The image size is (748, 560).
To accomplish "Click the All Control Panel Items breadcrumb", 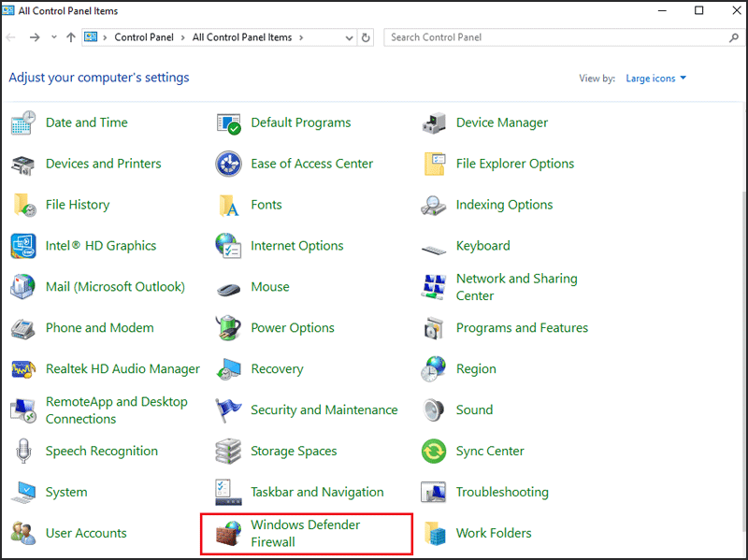I will pyautogui.click(x=242, y=37).
